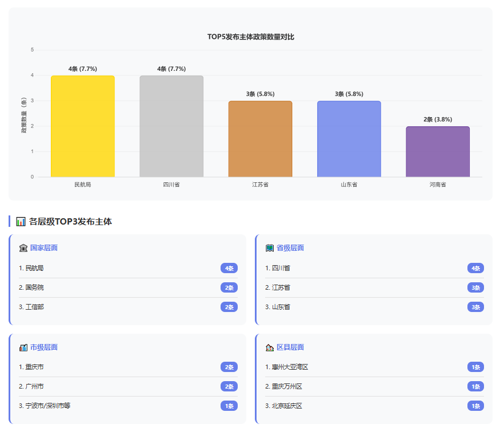Screen dimensions: 504x432
Task: Click the map icon next to 省级层面
Action: (x=270, y=248)
